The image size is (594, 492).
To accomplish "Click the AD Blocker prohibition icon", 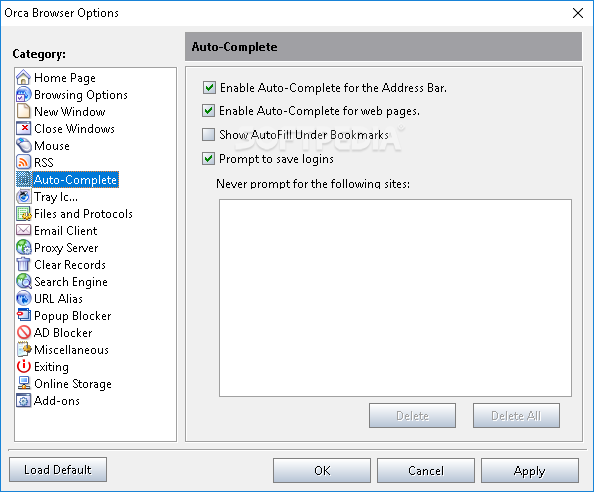I will 23,332.
